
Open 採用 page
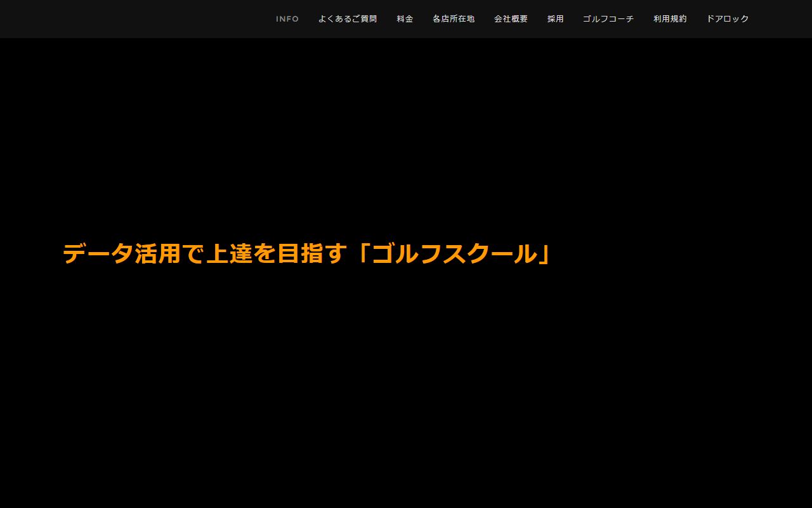coord(556,19)
